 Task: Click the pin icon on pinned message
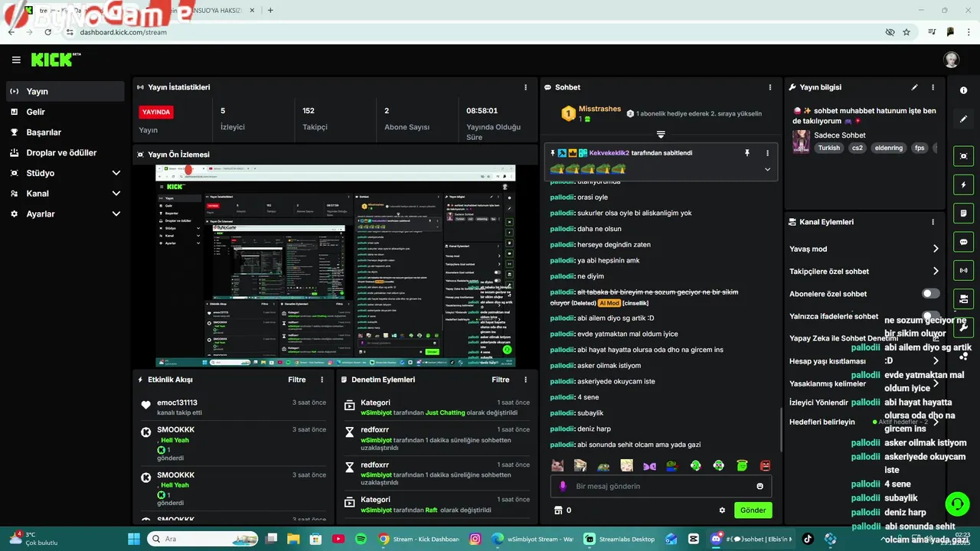coord(747,153)
